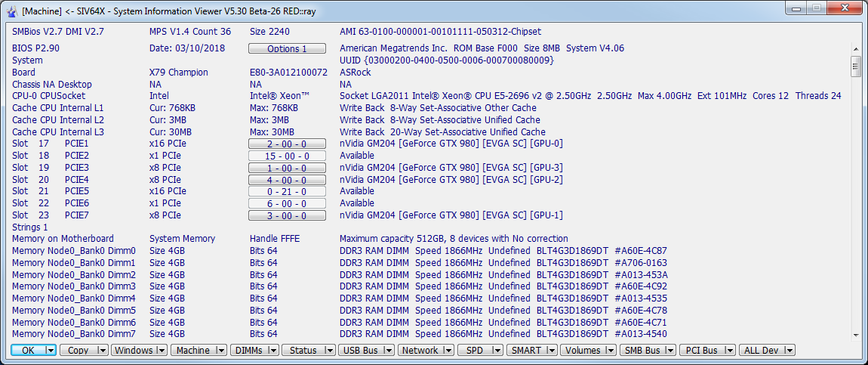Open the ALL Dev page button
868x365 pixels.
pos(761,350)
